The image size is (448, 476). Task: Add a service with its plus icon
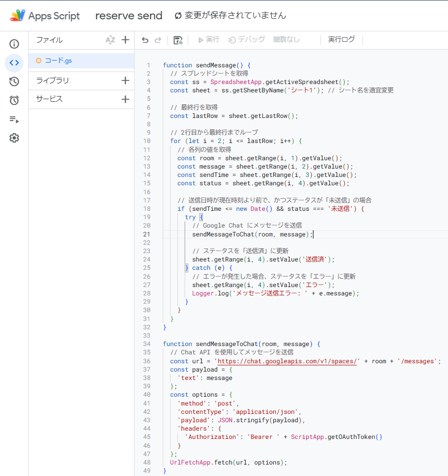coord(125,99)
